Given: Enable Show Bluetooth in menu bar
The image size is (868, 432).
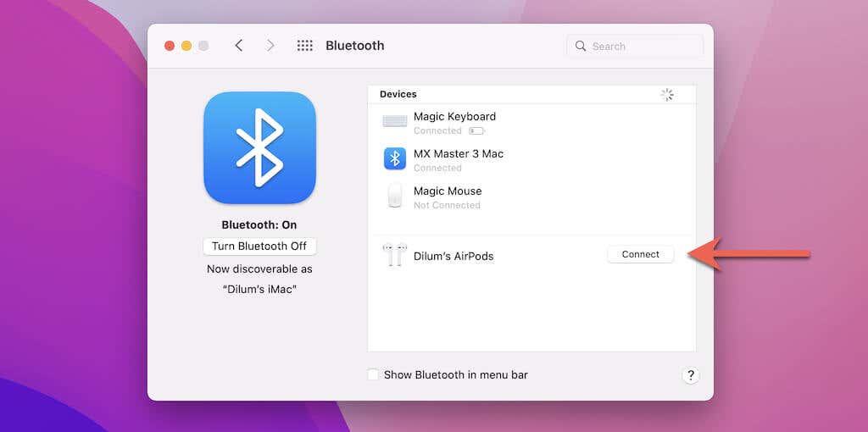Looking at the screenshot, I should (x=374, y=374).
